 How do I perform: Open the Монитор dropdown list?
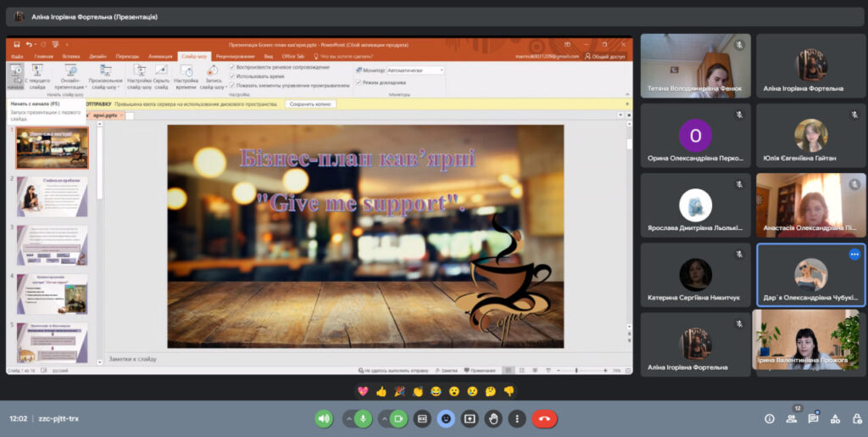(x=441, y=70)
